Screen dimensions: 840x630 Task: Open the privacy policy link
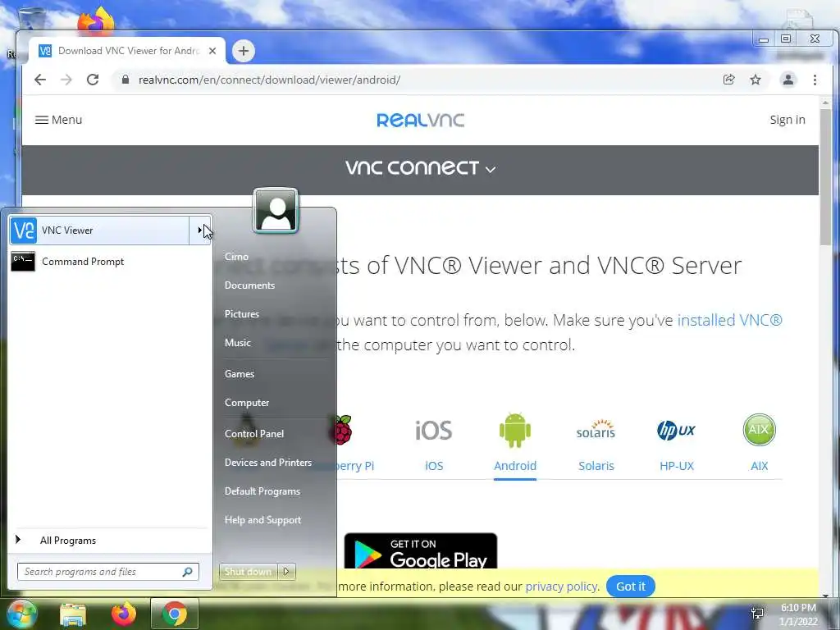pyautogui.click(x=561, y=587)
